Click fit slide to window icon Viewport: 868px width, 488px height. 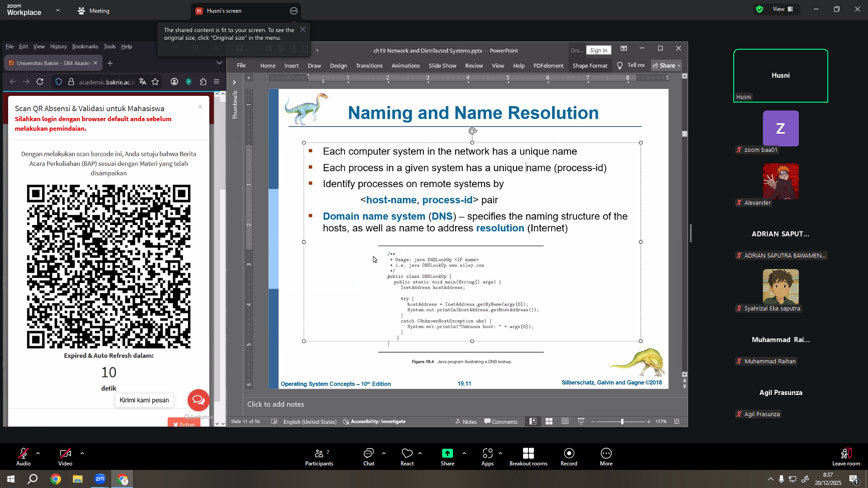tap(677, 421)
